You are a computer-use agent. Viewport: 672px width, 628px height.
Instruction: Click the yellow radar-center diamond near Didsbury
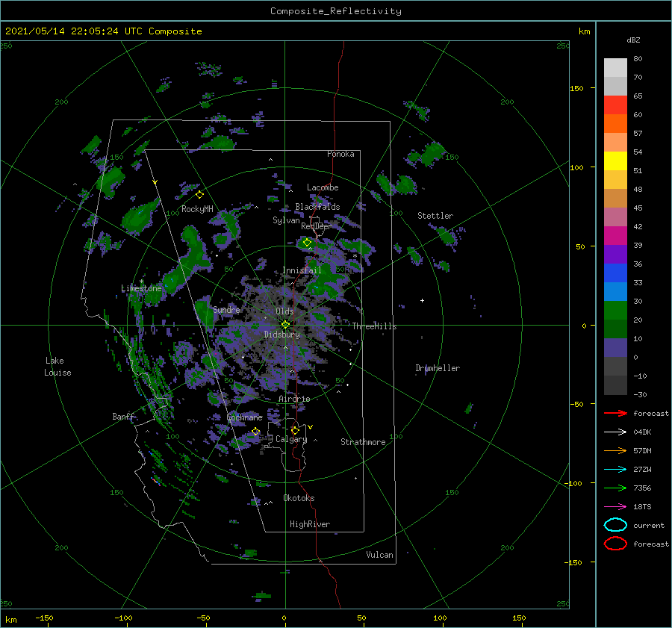click(x=285, y=325)
